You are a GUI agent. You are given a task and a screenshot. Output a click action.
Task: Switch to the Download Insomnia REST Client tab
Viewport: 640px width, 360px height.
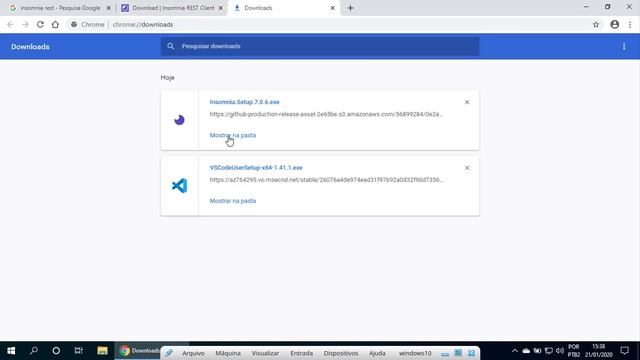pyautogui.click(x=168, y=8)
